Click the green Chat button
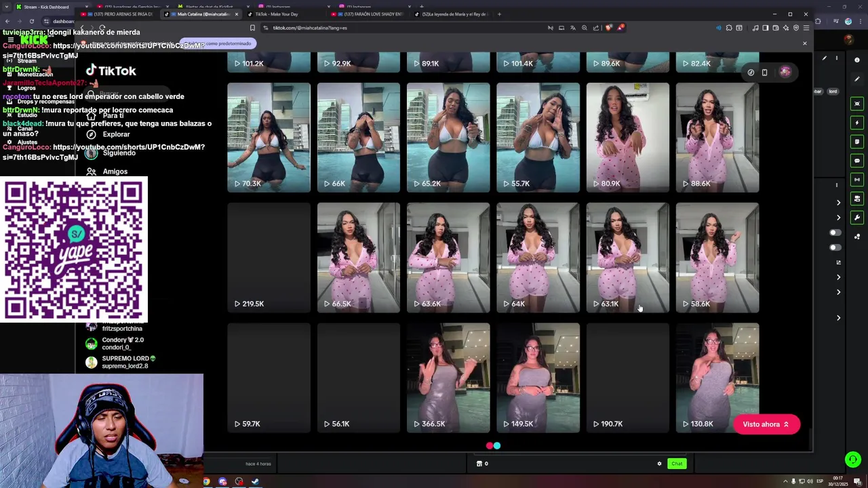This screenshot has height=488, width=868. [x=677, y=464]
